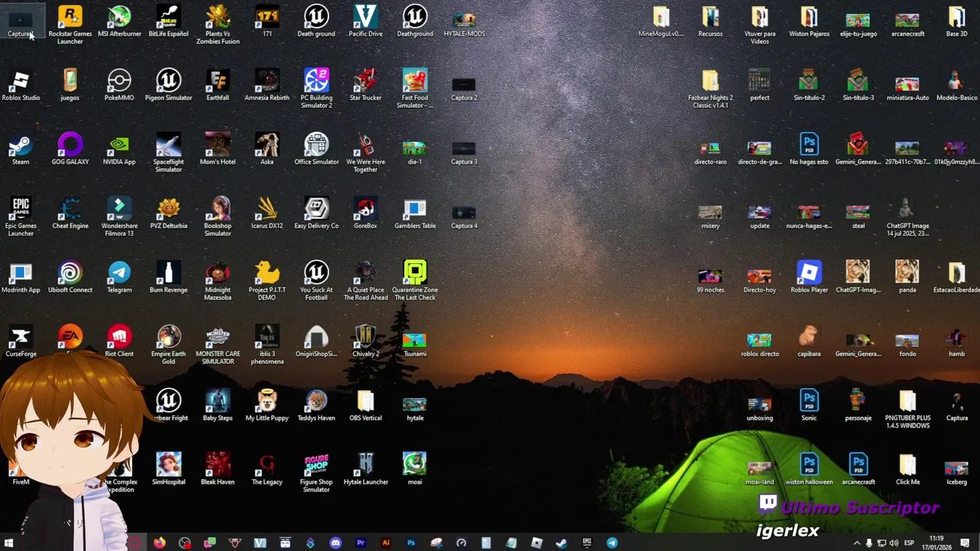Select the Icarus DX12 desktop icon
The height and width of the screenshot is (551, 980).
pos(267,214)
